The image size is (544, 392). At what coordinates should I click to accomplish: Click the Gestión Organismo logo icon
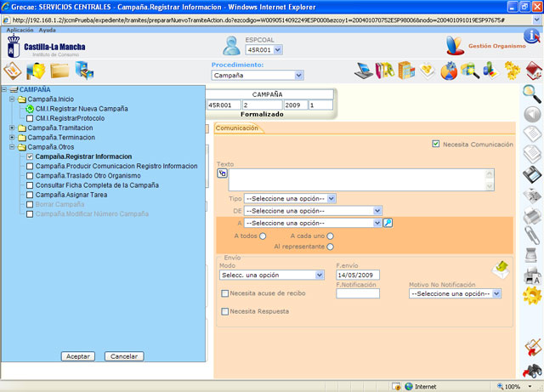point(455,45)
